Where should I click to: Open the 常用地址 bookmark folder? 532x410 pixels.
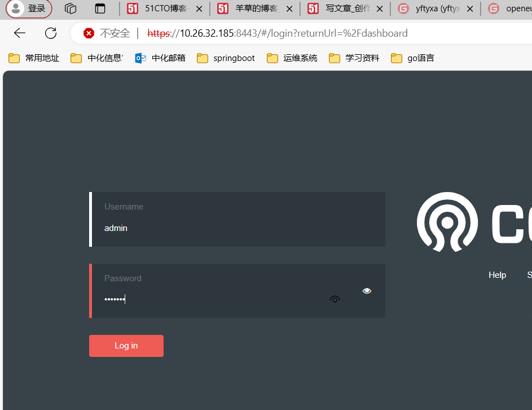(34, 58)
